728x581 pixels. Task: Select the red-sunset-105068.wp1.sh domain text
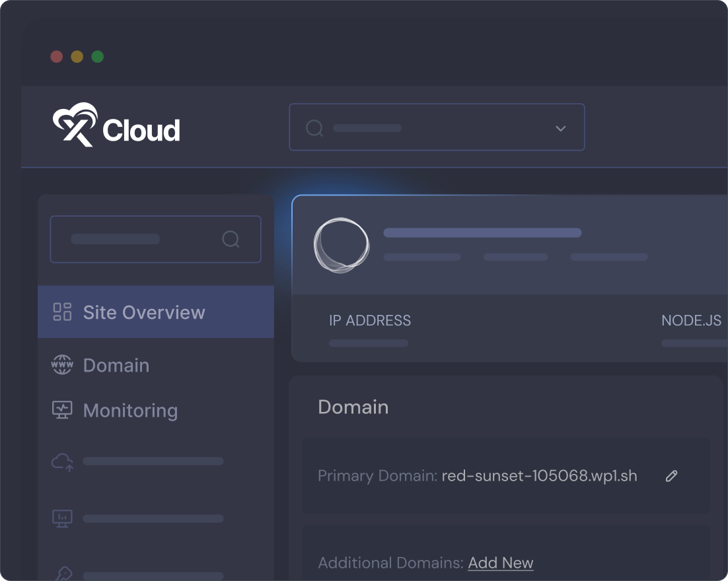[x=539, y=475]
